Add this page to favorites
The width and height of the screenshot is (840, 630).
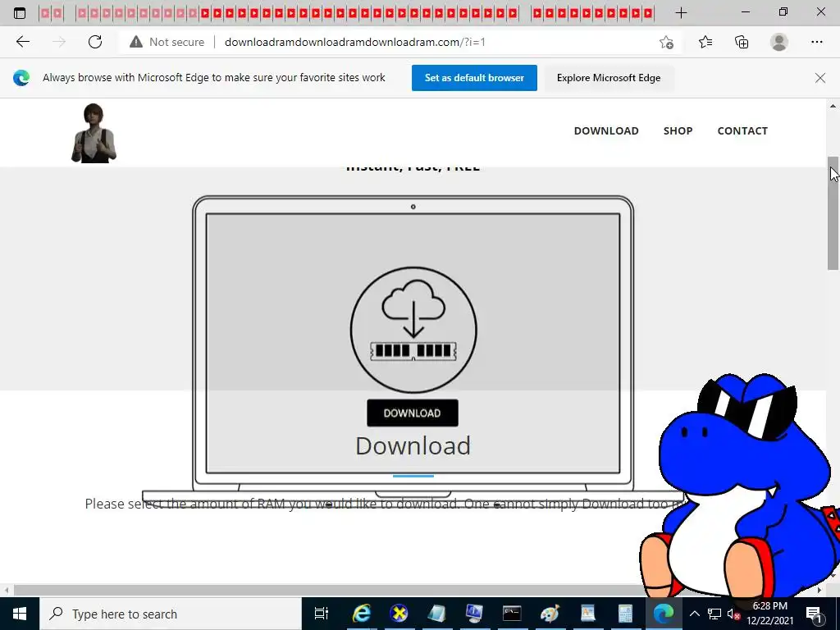coord(666,42)
